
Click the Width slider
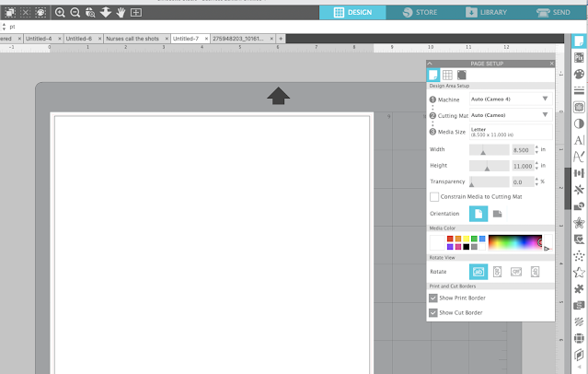click(x=489, y=149)
